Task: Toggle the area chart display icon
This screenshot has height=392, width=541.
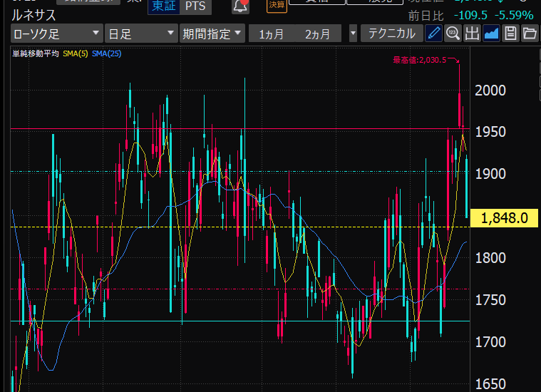Action: tap(491, 33)
